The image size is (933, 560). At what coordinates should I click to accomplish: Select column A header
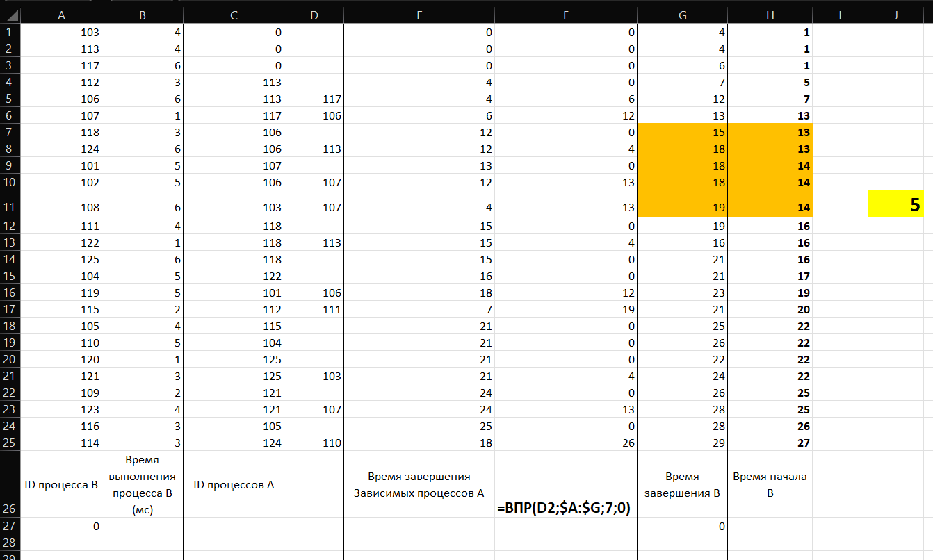61,16
